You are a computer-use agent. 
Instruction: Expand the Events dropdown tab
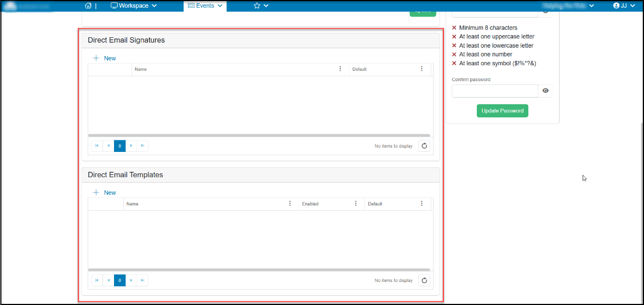(x=205, y=5)
